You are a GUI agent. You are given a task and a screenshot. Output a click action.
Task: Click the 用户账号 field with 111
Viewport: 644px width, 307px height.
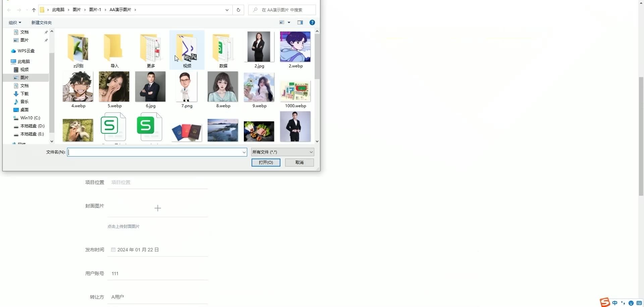[x=158, y=273]
